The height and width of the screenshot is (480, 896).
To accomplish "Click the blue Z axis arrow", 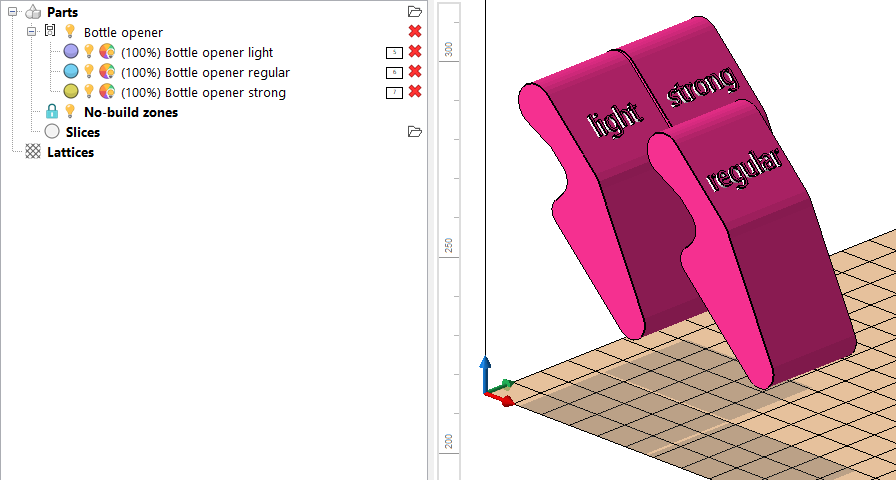I will tap(485, 371).
